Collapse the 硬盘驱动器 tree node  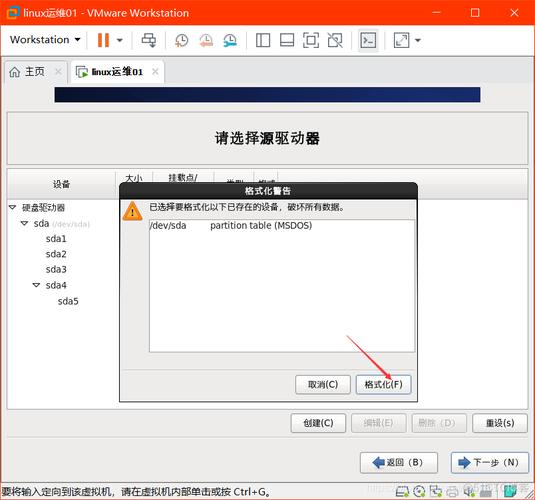tap(13, 207)
